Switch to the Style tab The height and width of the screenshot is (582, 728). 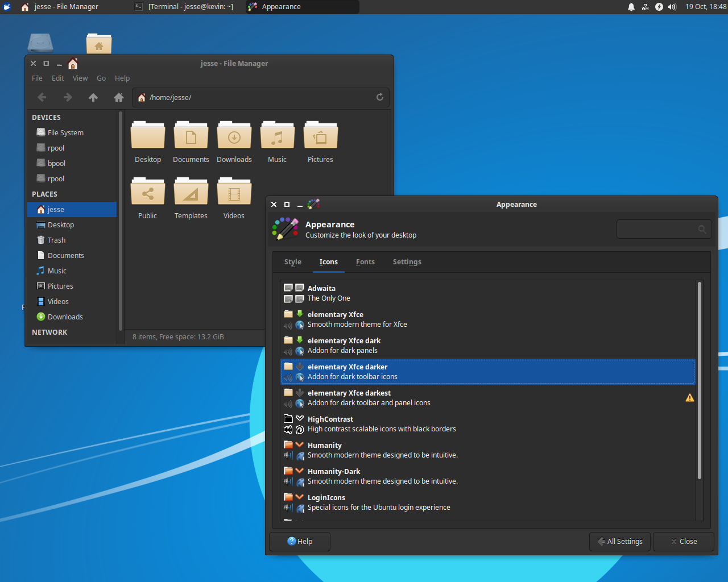pyautogui.click(x=293, y=262)
